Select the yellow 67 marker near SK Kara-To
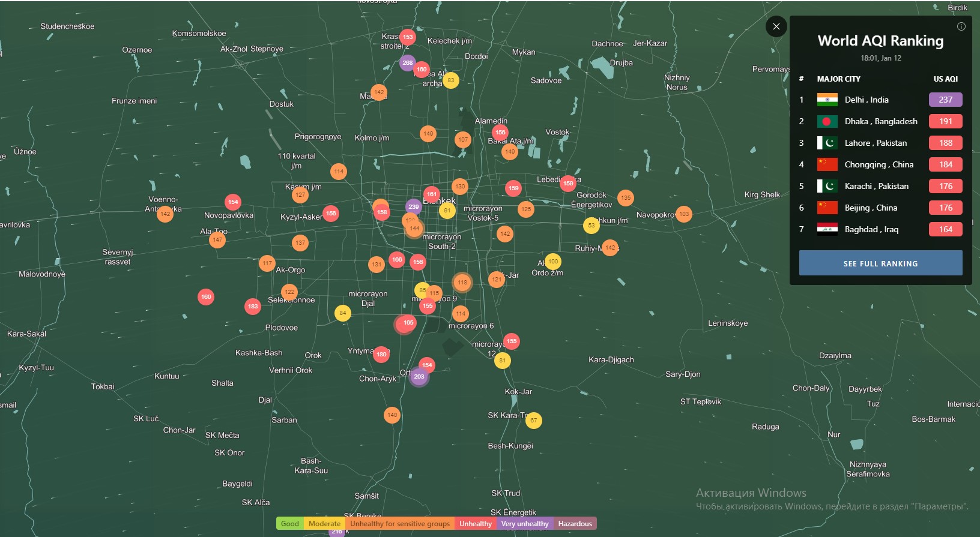The image size is (980, 537). pos(533,421)
